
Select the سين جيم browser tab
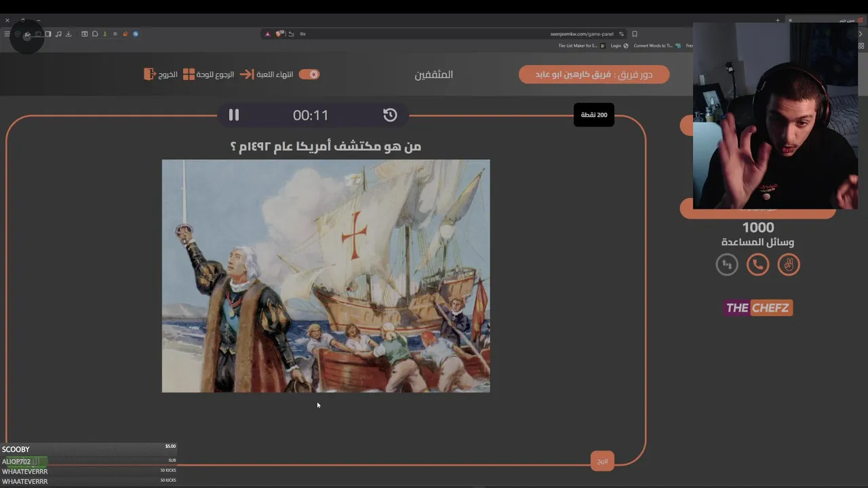827,20
